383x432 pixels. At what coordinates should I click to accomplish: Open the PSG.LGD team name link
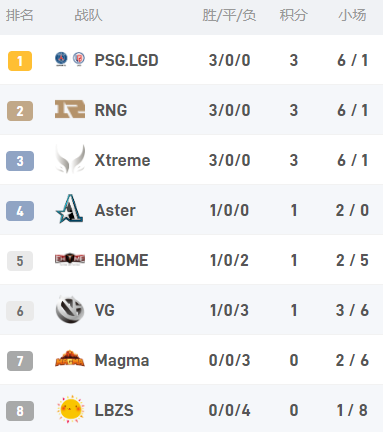click(127, 60)
